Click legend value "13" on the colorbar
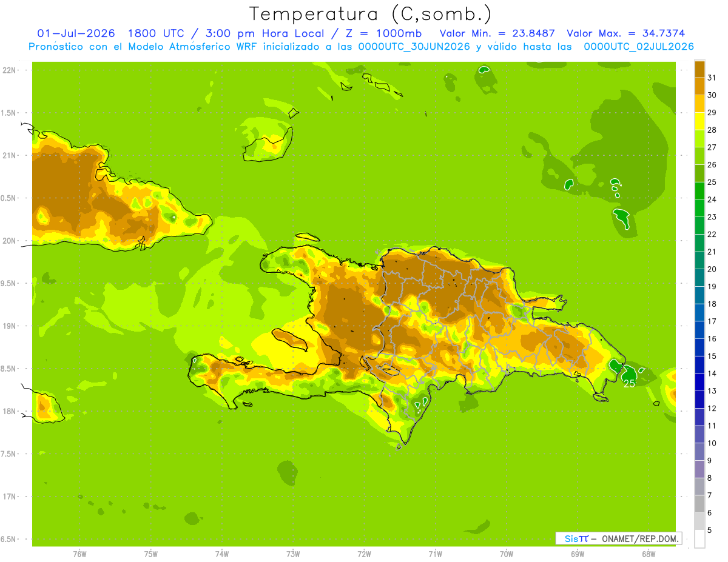This screenshot has height=562, width=728. pos(712,391)
